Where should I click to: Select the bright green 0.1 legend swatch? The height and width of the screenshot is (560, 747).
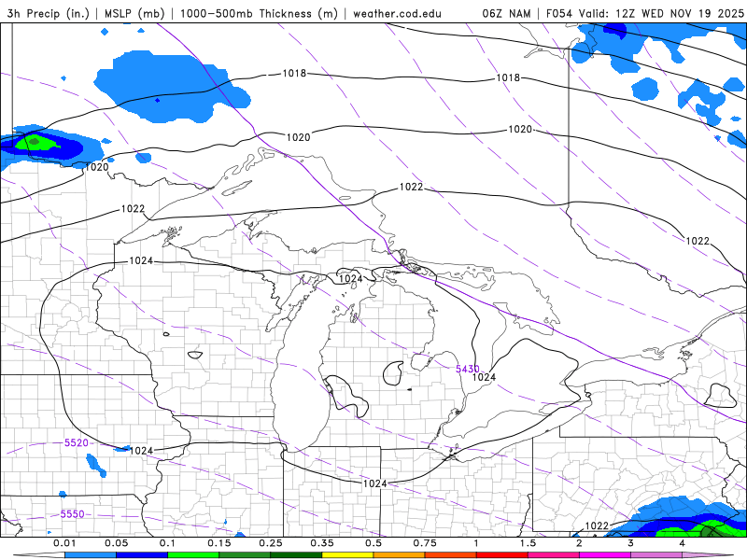pyautogui.click(x=193, y=555)
